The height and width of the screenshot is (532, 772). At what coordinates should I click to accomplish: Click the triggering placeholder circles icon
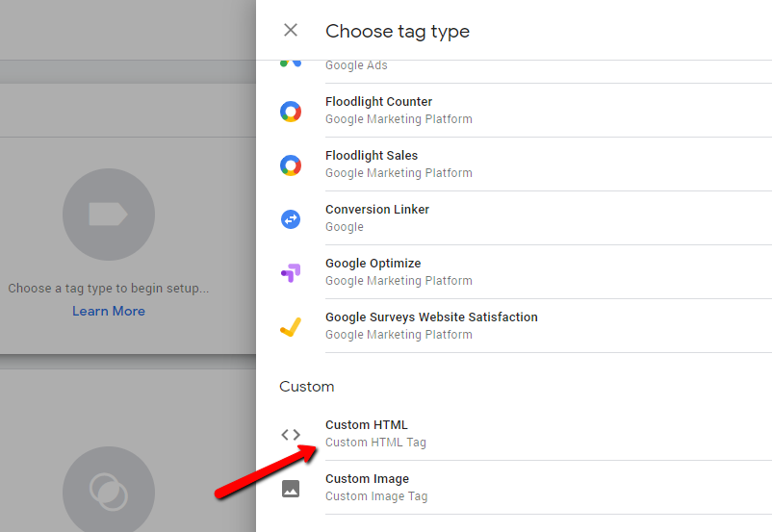pyautogui.click(x=109, y=489)
